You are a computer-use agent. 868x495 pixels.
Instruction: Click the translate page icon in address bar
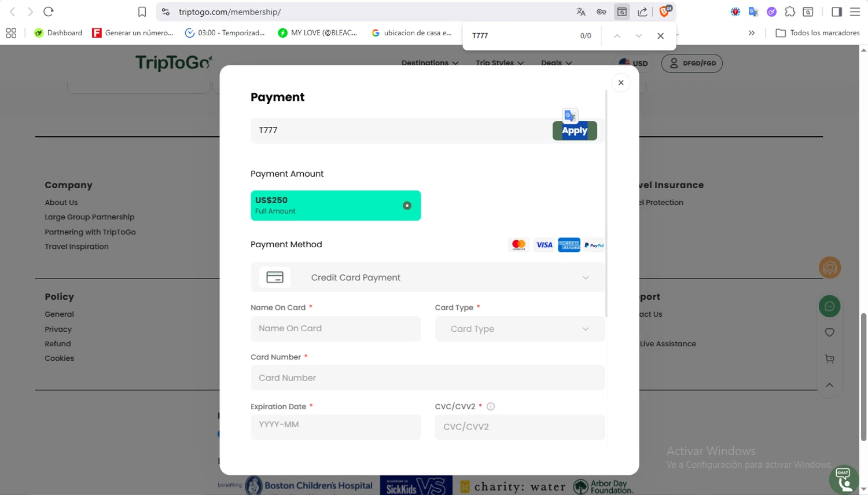[581, 12]
